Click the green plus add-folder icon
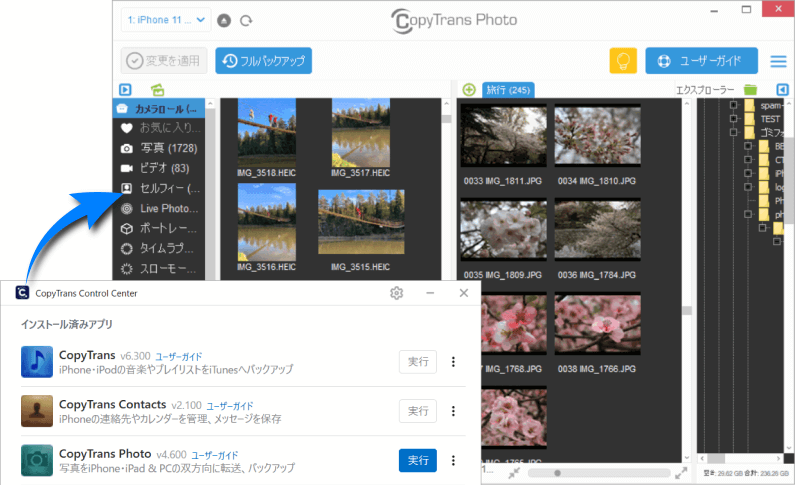The height and width of the screenshot is (485, 795). pos(469,90)
